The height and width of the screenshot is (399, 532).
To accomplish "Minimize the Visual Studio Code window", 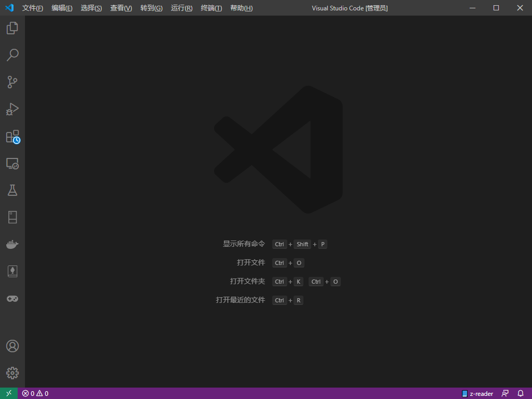I will (x=472, y=8).
